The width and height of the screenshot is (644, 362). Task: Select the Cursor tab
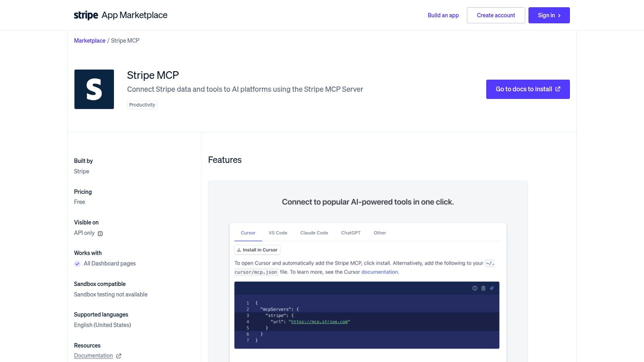248,233
